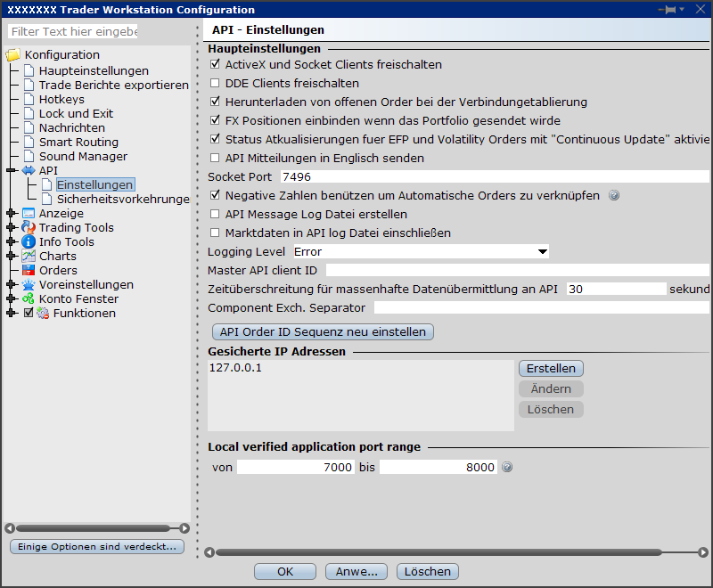The width and height of the screenshot is (713, 588).
Task: Select the Charts icon in the sidebar
Action: coord(29,257)
